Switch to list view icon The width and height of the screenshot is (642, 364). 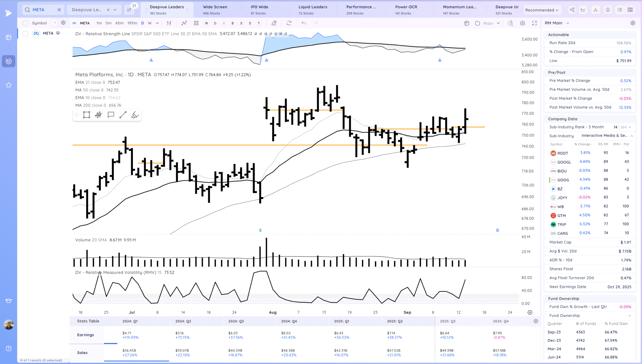click(x=620, y=10)
